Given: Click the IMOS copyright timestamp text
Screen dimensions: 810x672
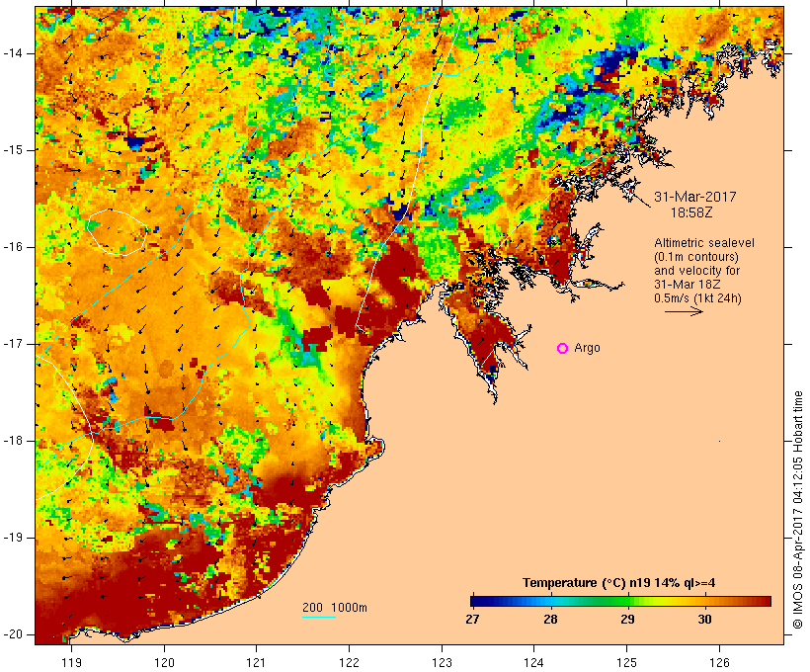Looking at the screenshot, I should tap(798, 510).
